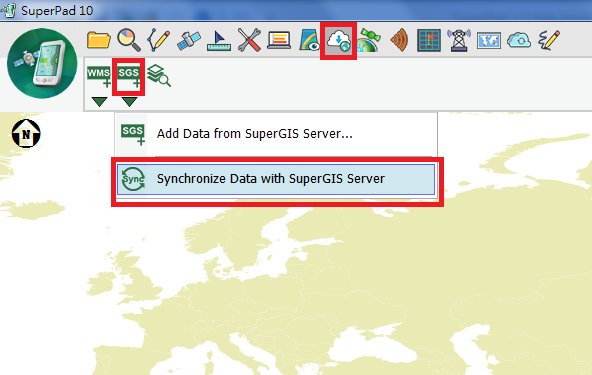Screen dimensions: 592x375
Task: Select the pencil edit-vertices tool
Action: point(159,40)
